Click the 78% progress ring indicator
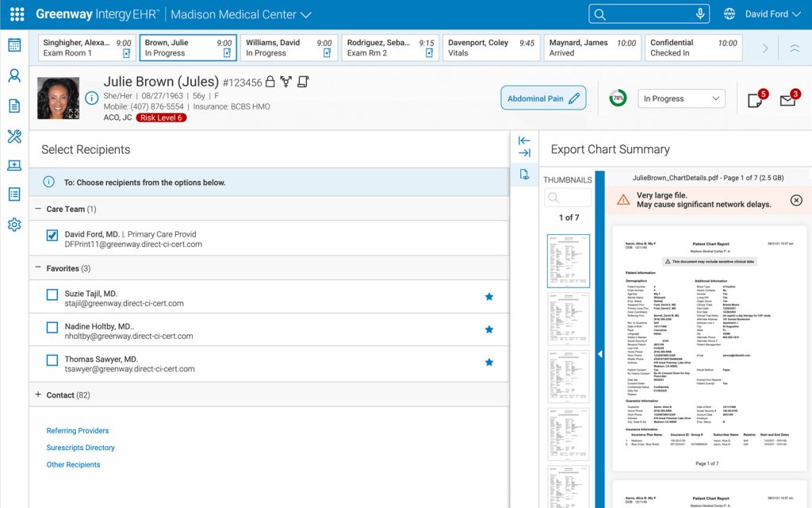The height and width of the screenshot is (508, 812). 618,98
